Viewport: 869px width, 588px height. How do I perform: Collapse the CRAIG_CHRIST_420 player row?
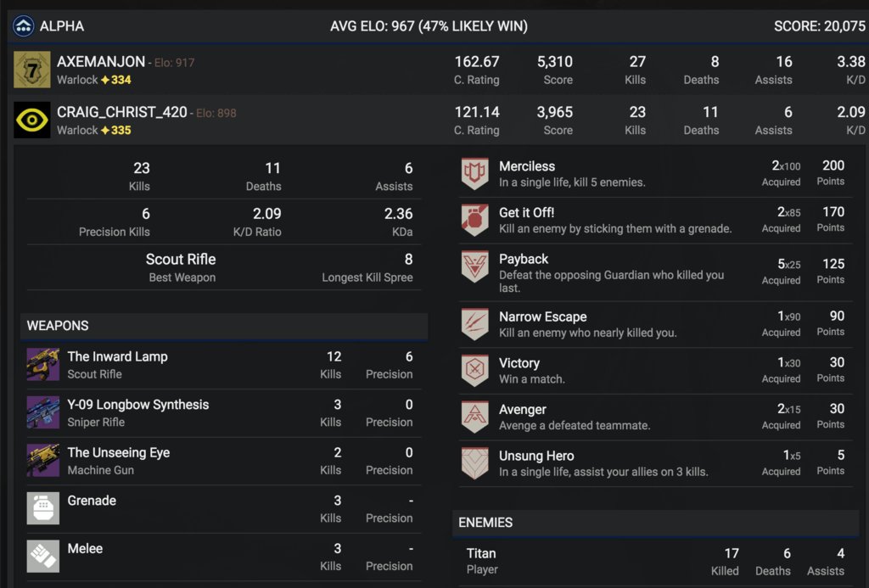(440, 120)
